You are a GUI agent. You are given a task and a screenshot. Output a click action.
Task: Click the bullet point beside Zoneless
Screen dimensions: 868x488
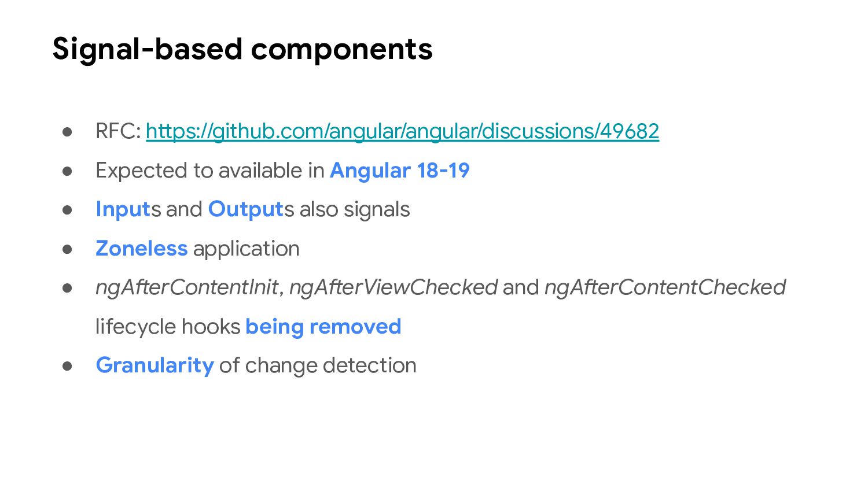click(67, 249)
